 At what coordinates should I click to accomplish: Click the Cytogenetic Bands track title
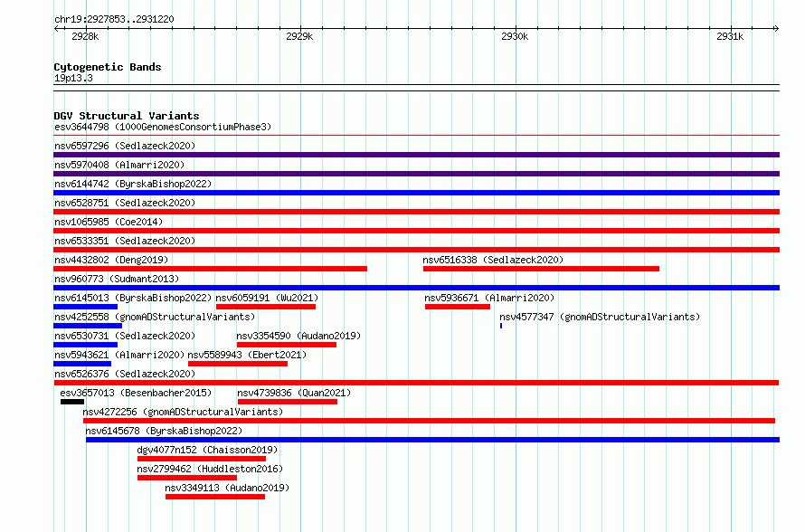[108, 67]
